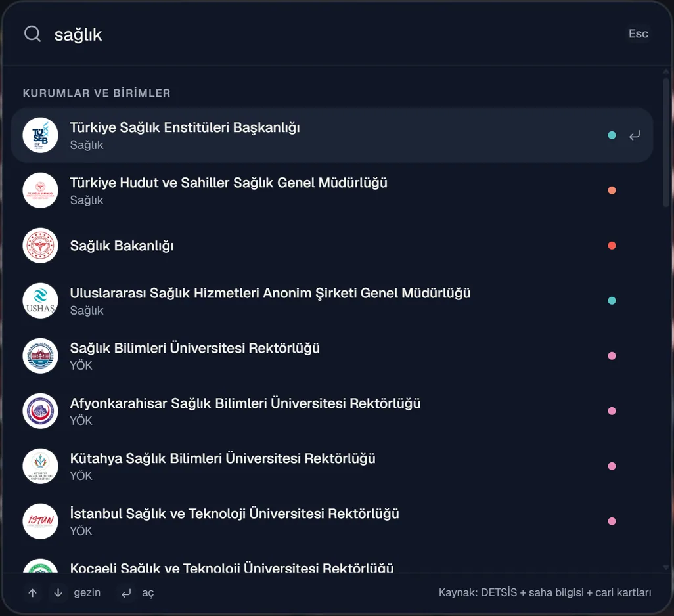Select Türkiye Hudut ve Sahiller Sağlık Genel Müdürlüğü
This screenshot has width=674, height=616.
click(332, 190)
